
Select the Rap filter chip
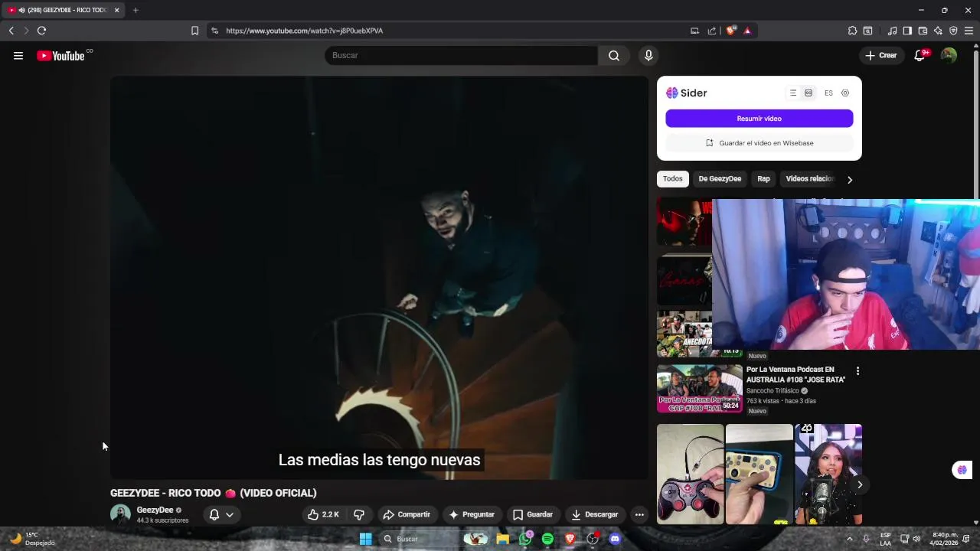tap(763, 179)
